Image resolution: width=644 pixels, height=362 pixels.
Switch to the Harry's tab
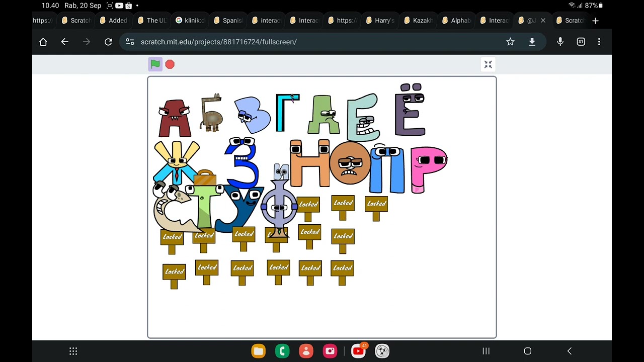pyautogui.click(x=380, y=21)
